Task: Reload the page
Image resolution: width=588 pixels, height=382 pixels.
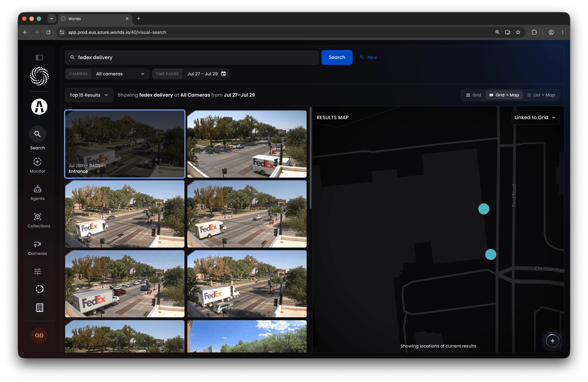Action: click(x=48, y=32)
